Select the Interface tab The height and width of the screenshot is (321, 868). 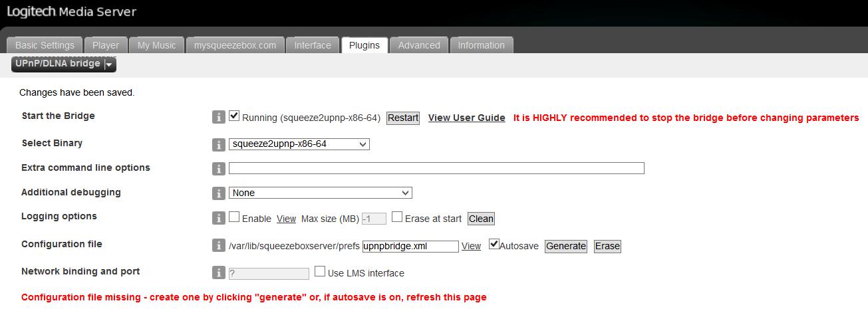click(313, 45)
